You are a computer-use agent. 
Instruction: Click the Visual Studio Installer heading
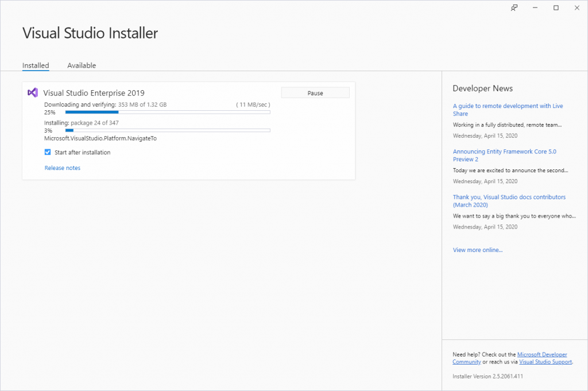point(90,33)
